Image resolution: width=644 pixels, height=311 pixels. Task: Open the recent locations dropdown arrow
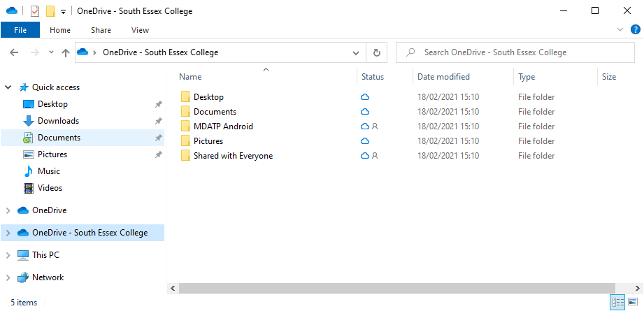point(51,52)
